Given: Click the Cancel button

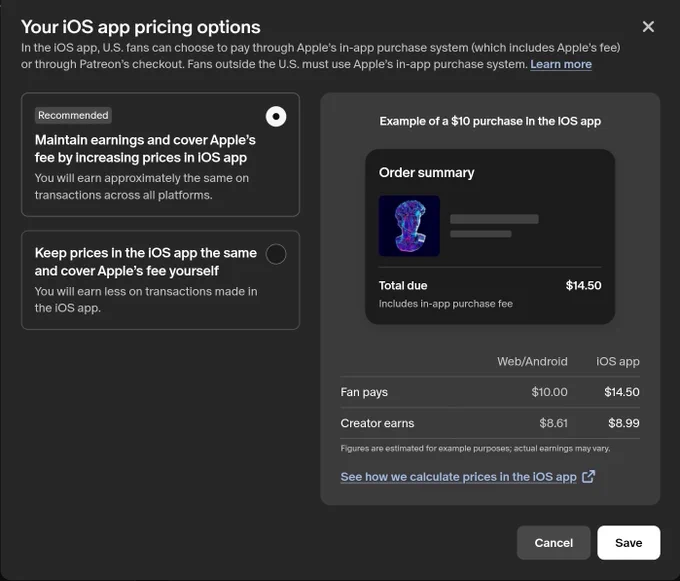Looking at the screenshot, I should 553,543.
